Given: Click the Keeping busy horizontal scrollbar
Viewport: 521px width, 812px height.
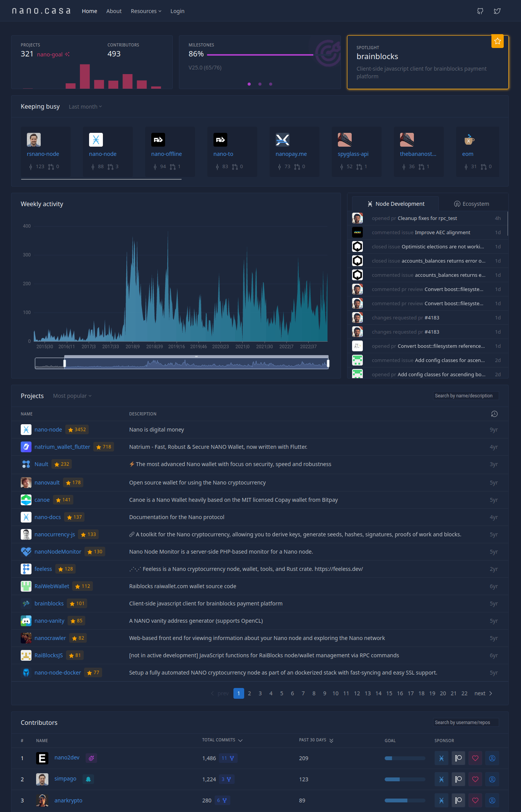Looking at the screenshot, I should click(x=101, y=179).
